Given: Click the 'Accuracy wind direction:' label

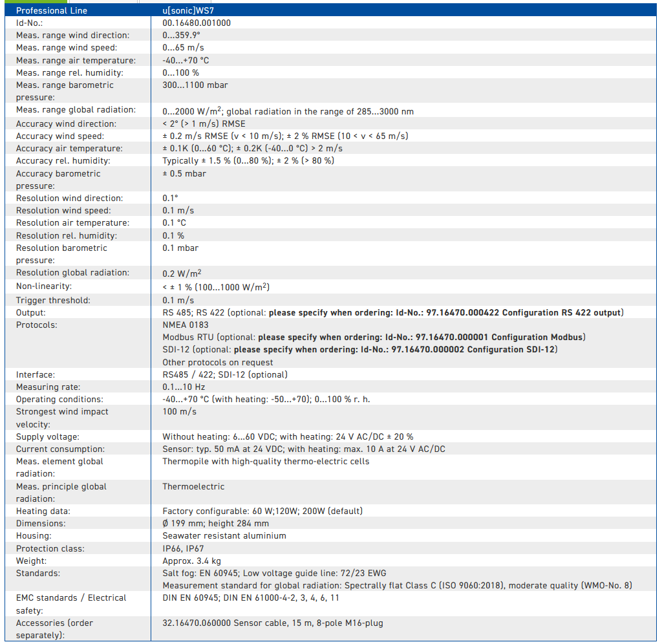Looking at the screenshot, I should pyautogui.click(x=67, y=123).
